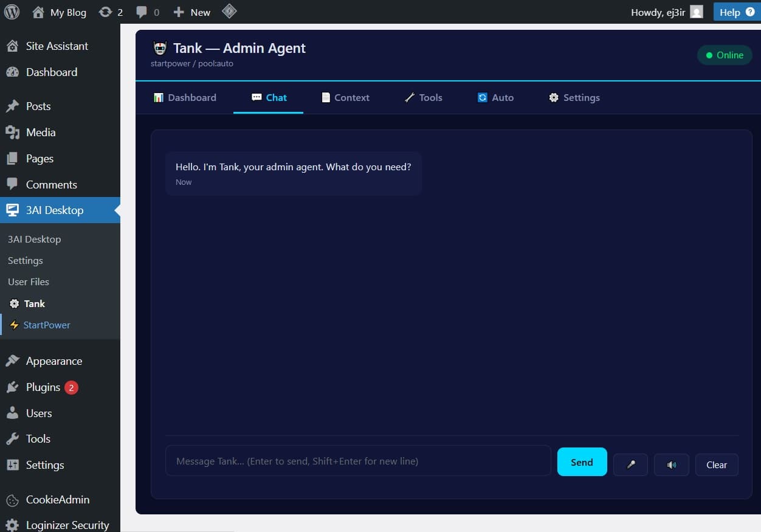Click the Posts pushpin icon
The width and height of the screenshot is (761, 532).
[12, 106]
